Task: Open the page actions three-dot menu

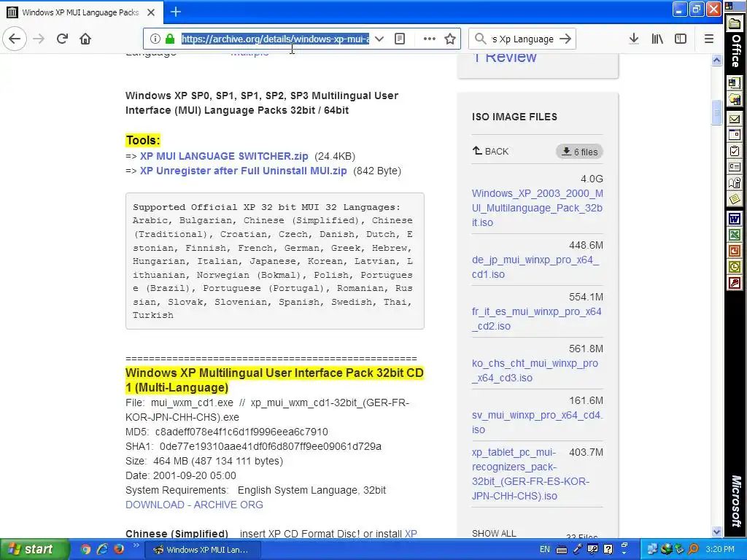Action: [x=429, y=39]
